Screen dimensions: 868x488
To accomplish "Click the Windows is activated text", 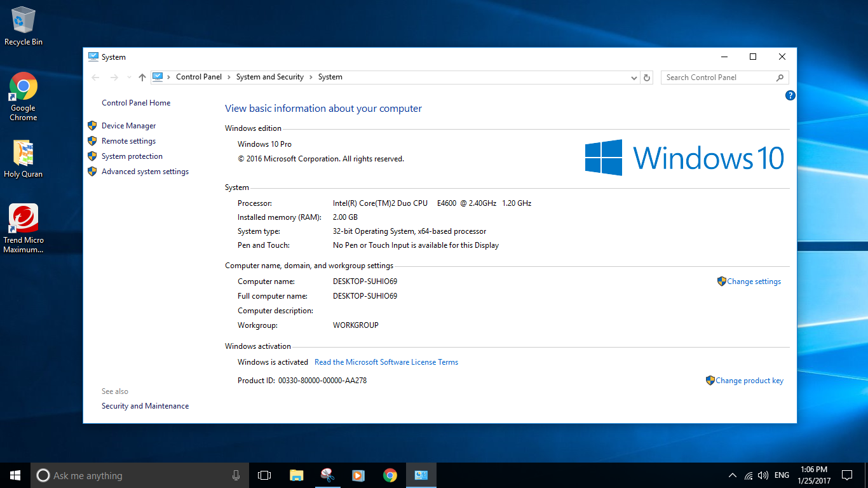I will pyautogui.click(x=273, y=362).
